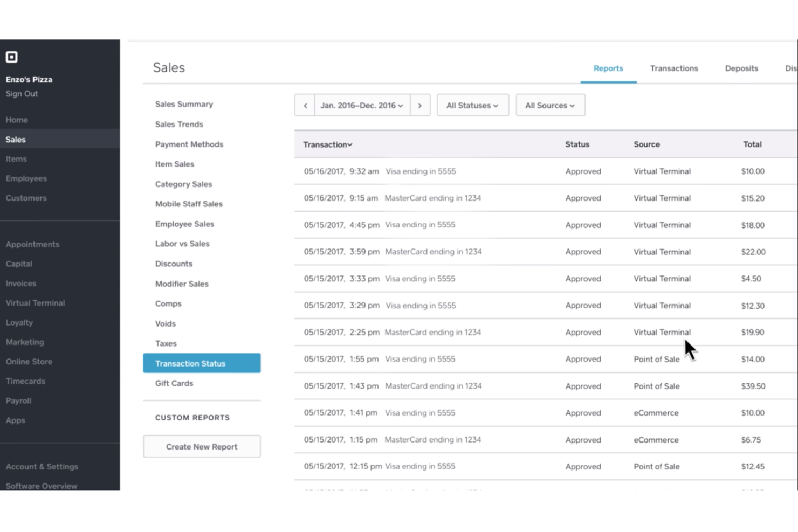Open the Sales Summary report
Viewport: 798px width, 532px height.
[184, 104]
